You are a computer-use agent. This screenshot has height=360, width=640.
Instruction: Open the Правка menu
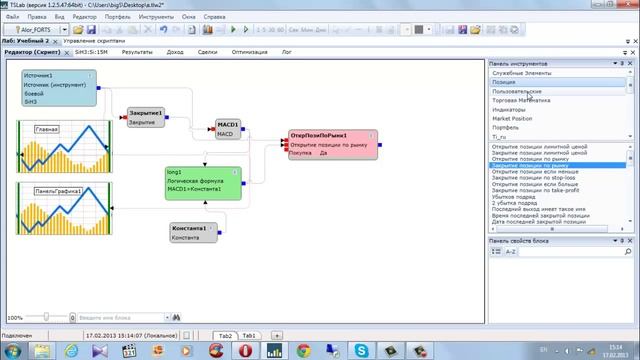[x=37, y=17]
